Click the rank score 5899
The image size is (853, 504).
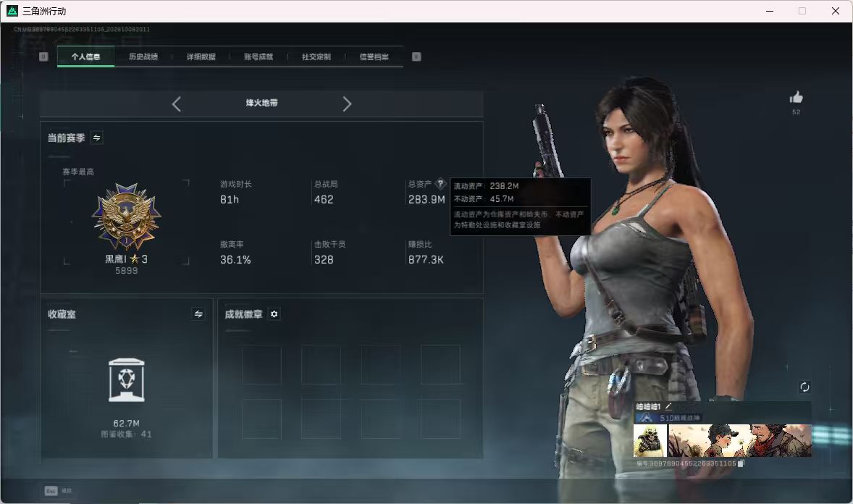tap(126, 271)
